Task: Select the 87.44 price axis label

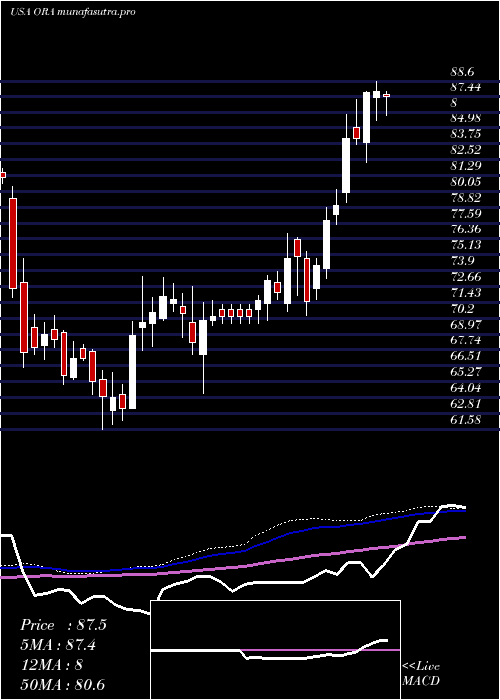Action: (466, 87)
